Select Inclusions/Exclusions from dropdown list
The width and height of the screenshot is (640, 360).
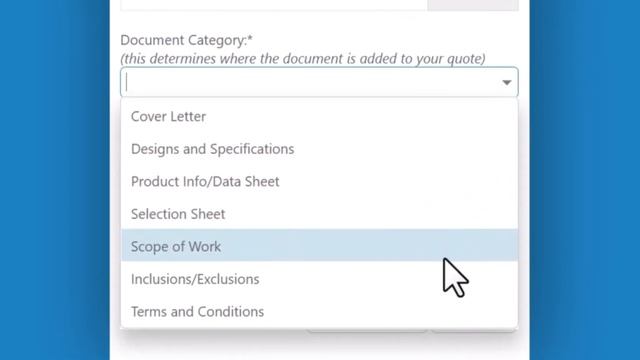319,279
